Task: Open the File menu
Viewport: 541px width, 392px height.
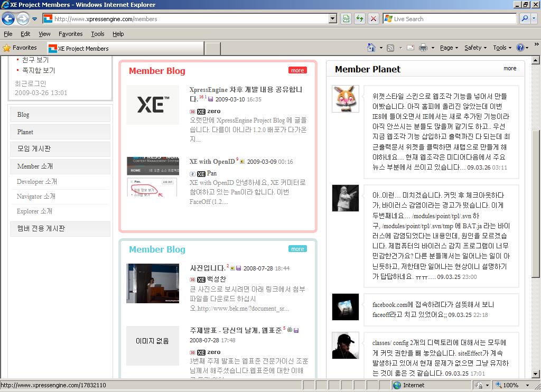Action: tap(8, 34)
